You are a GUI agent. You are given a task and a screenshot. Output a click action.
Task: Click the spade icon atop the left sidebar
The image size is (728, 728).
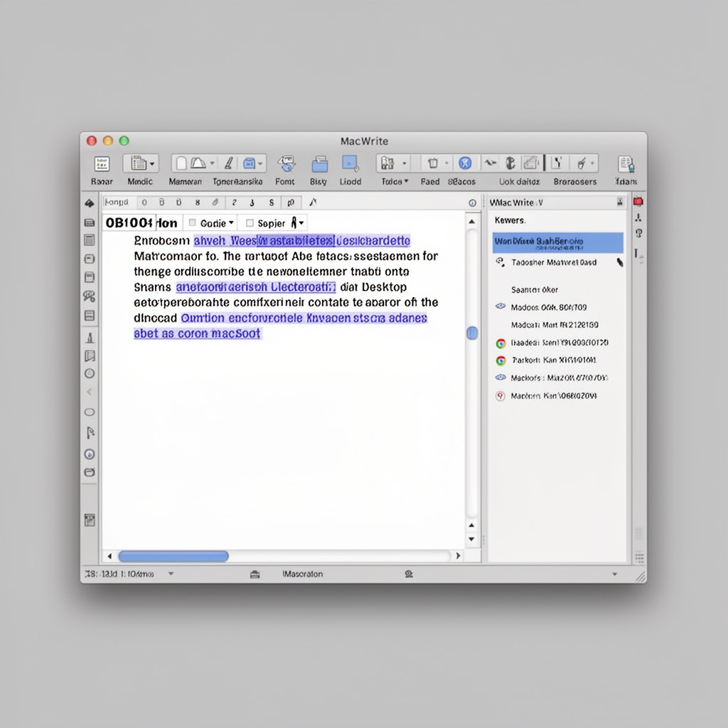click(90, 203)
